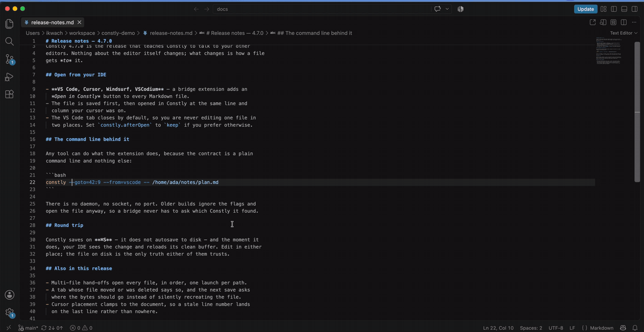
Task: Expand the chat dropdown chevron beside Copilot icon
Action: point(447,9)
